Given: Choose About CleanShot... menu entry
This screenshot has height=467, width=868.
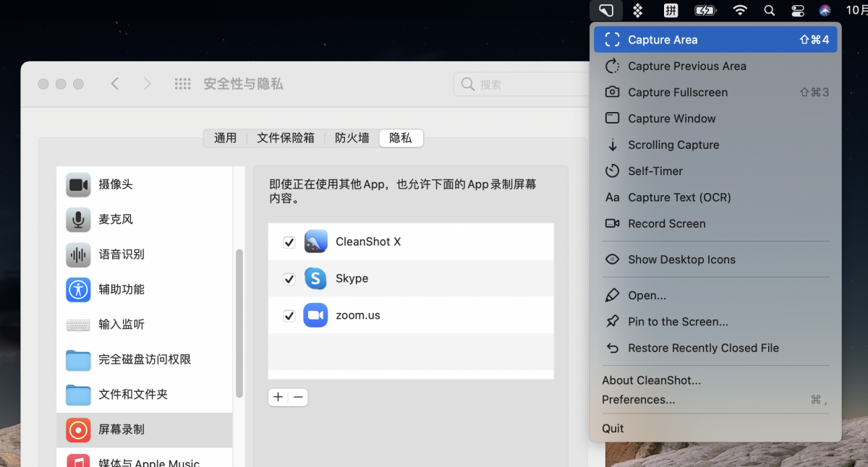Looking at the screenshot, I should click(x=651, y=380).
